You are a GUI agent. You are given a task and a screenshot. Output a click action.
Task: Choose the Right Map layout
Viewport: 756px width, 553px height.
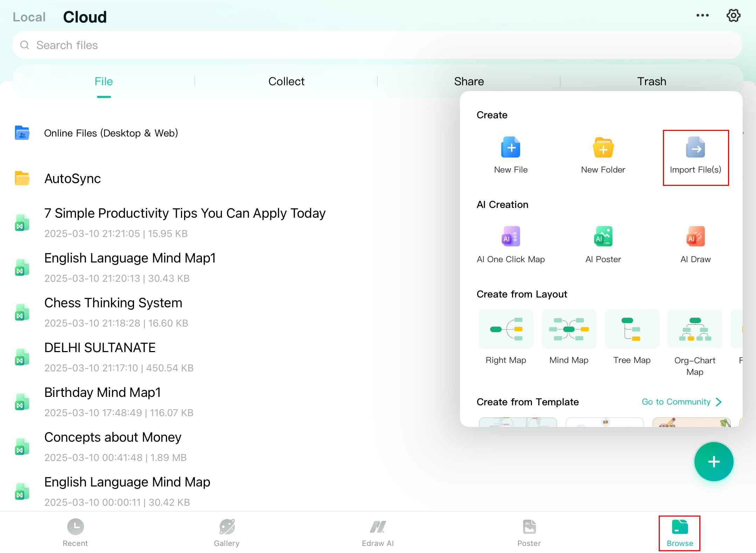506,330
